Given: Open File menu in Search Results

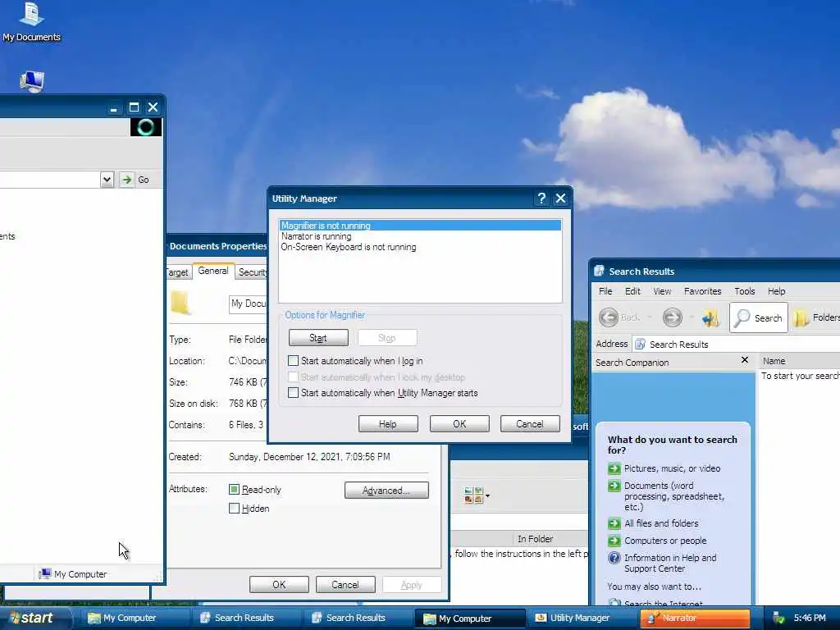Looking at the screenshot, I should (x=605, y=291).
